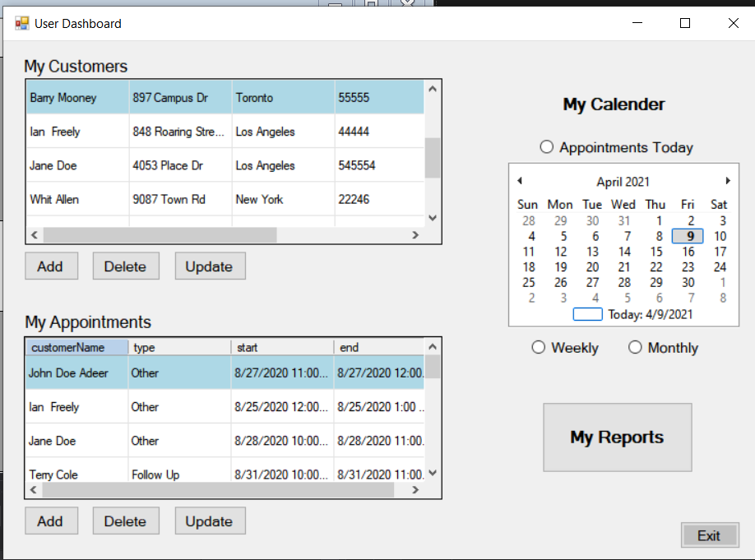Select April 9 on the calendar

click(688, 236)
